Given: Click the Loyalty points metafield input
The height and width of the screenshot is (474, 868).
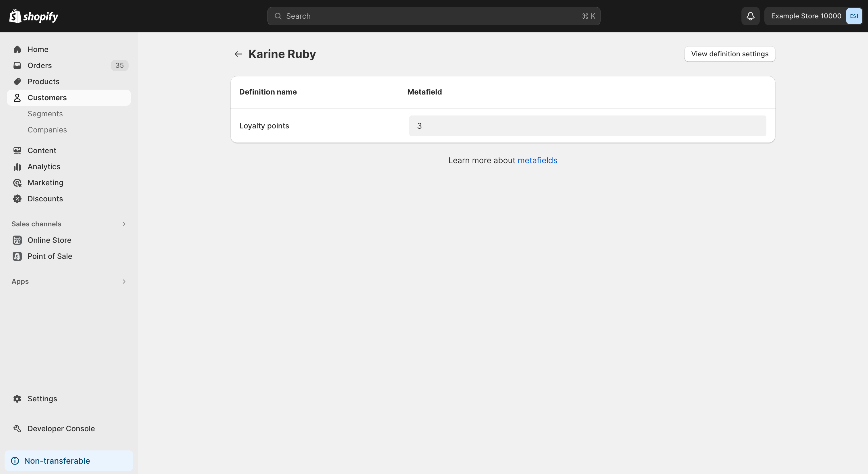Looking at the screenshot, I should point(587,126).
